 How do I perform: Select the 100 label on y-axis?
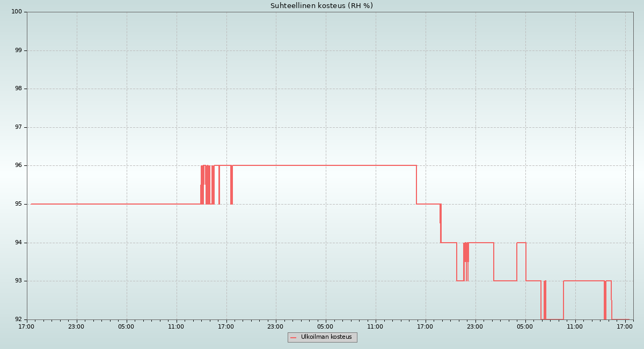(x=17, y=12)
